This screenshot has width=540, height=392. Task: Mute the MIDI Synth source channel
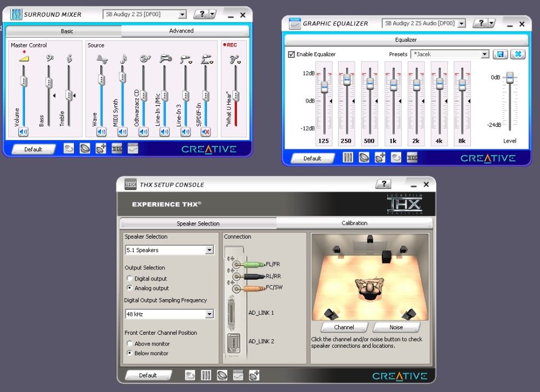[x=123, y=132]
